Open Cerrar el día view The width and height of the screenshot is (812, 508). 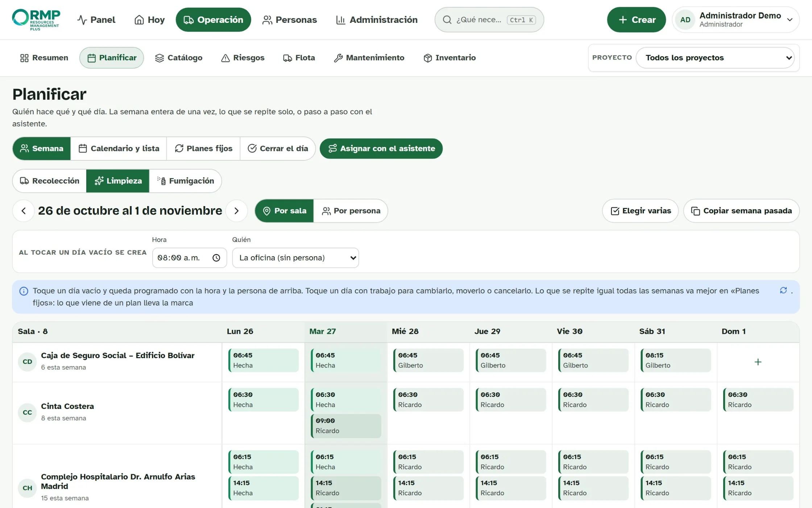pyautogui.click(x=278, y=148)
